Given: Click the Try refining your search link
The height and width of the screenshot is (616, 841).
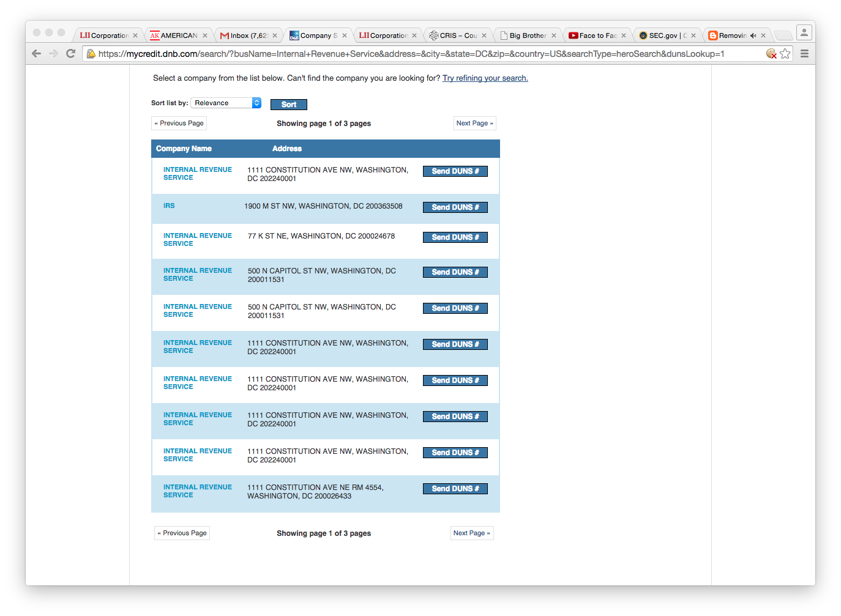Looking at the screenshot, I should (x=485, y=78).
